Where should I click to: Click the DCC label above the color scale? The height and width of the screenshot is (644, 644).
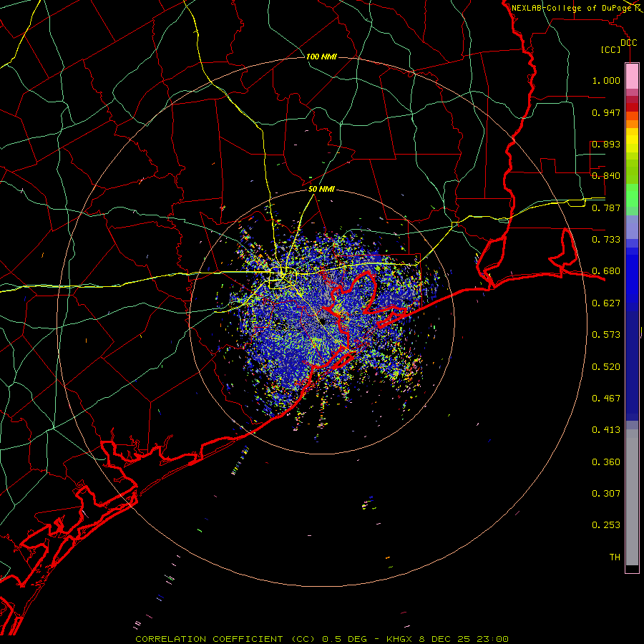point(629,43)
